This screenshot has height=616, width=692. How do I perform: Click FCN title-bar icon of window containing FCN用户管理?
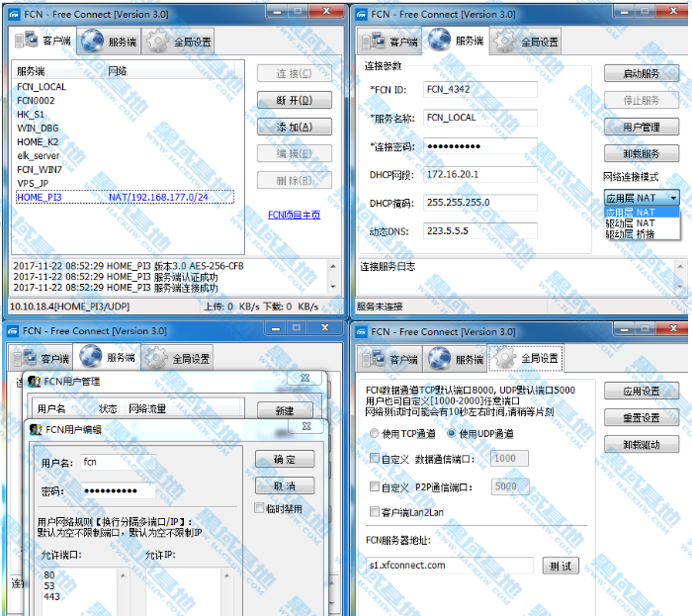point(13,331)
